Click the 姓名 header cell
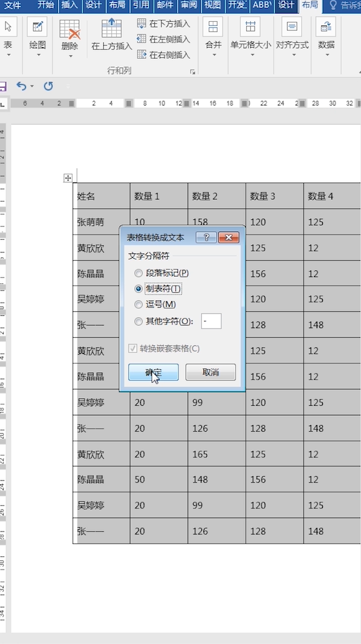The height and width of the screenshot is (644, 361). click(102, 196)
